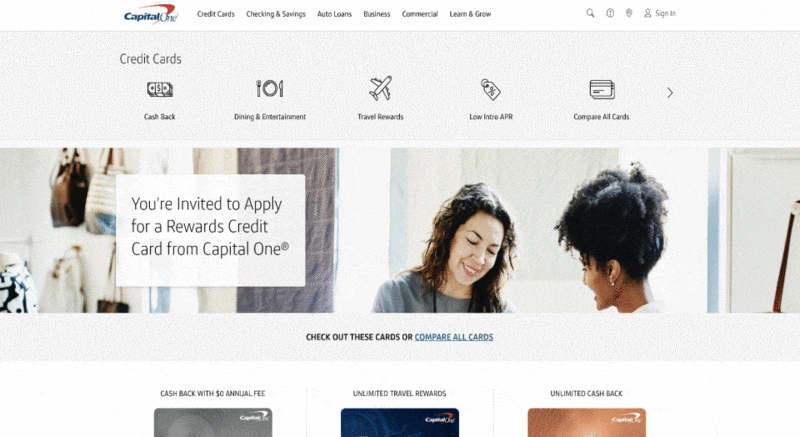Viewport: 800px width, 437px height.
Task: Pick the Low Intro APR tag icon
Action: pos(491,89)
